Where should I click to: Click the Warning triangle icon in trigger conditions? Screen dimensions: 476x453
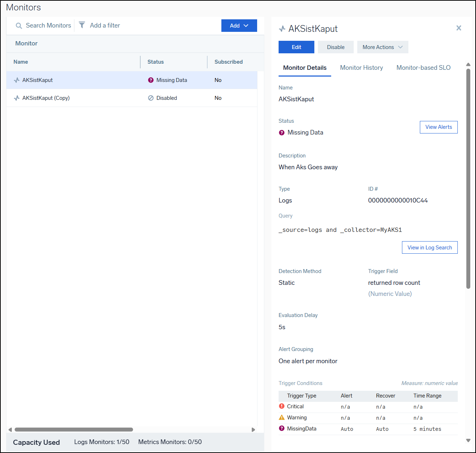tap(282, 417)
